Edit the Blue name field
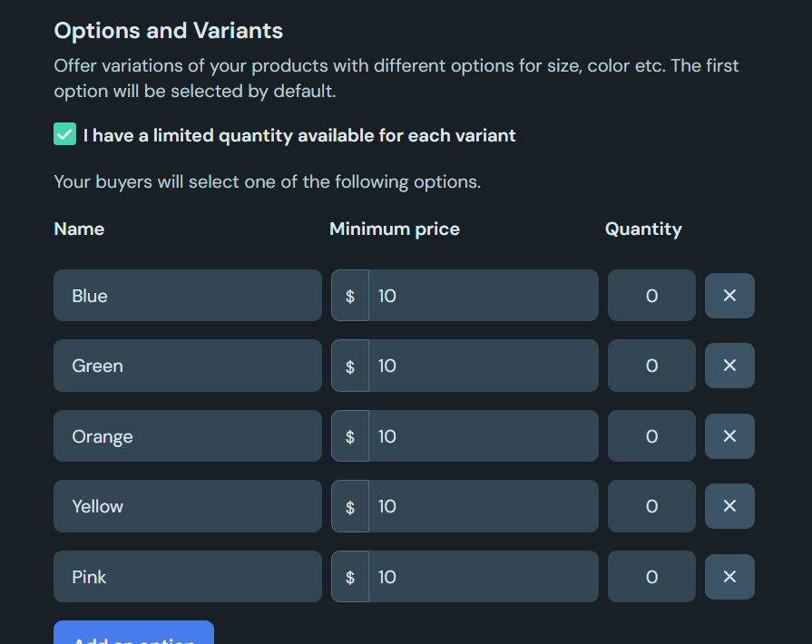The width and height of the screenshot is (812, 644). (188, 296)
